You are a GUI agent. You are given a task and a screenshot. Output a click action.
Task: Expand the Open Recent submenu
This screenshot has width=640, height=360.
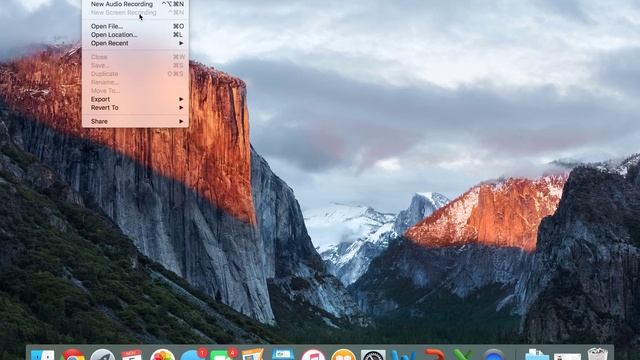[135, 43]
